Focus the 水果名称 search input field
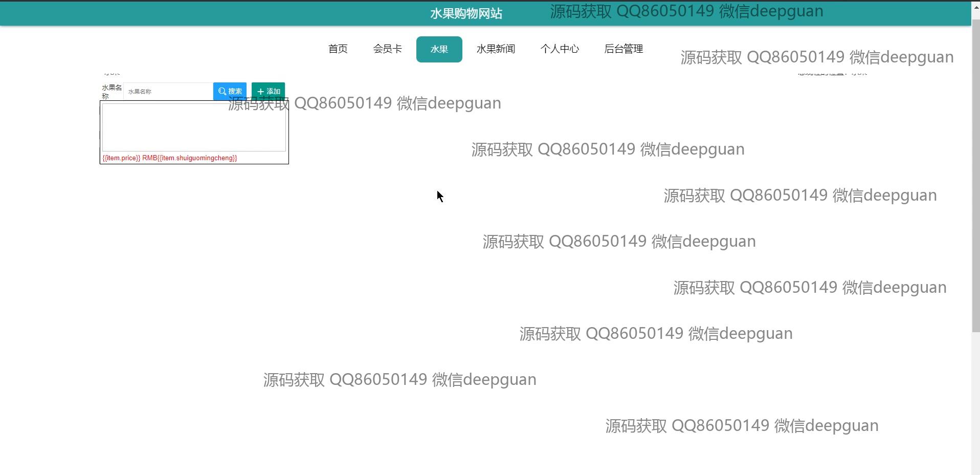 [168, 92]
